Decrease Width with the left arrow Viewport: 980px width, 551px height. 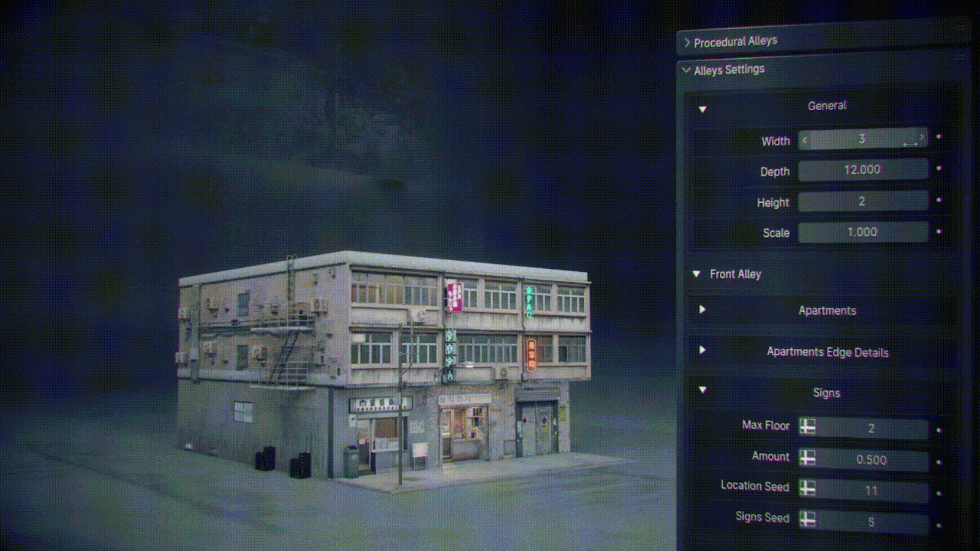805,140
